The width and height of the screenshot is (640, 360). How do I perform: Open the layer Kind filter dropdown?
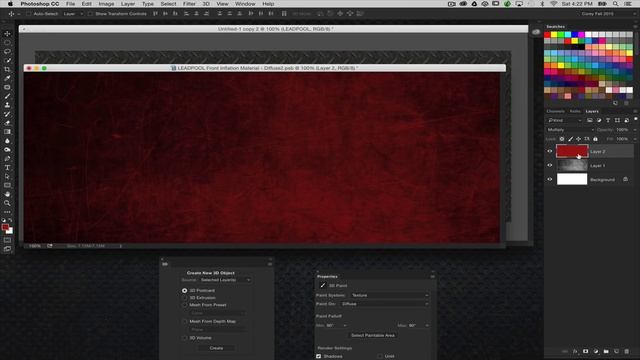(x=564, y=120)
